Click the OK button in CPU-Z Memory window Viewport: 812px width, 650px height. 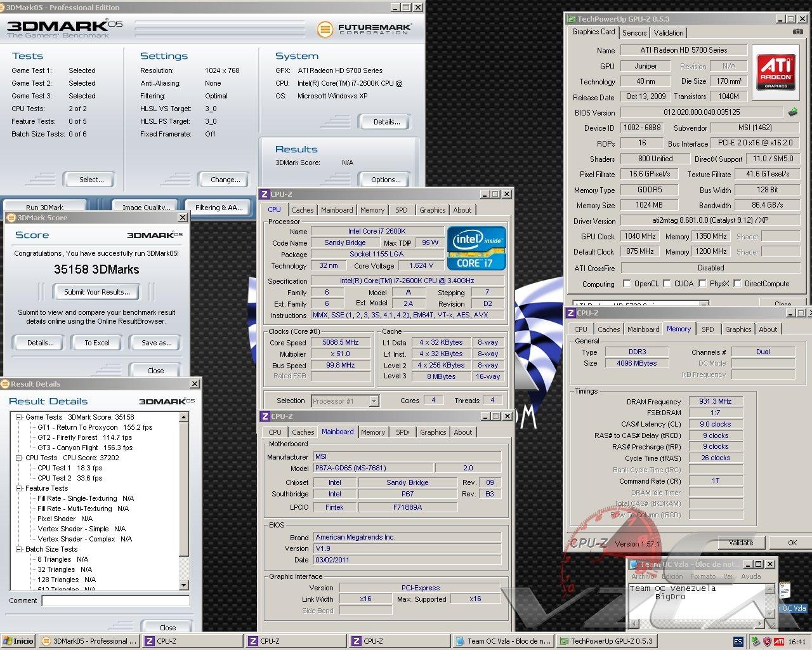792,543
